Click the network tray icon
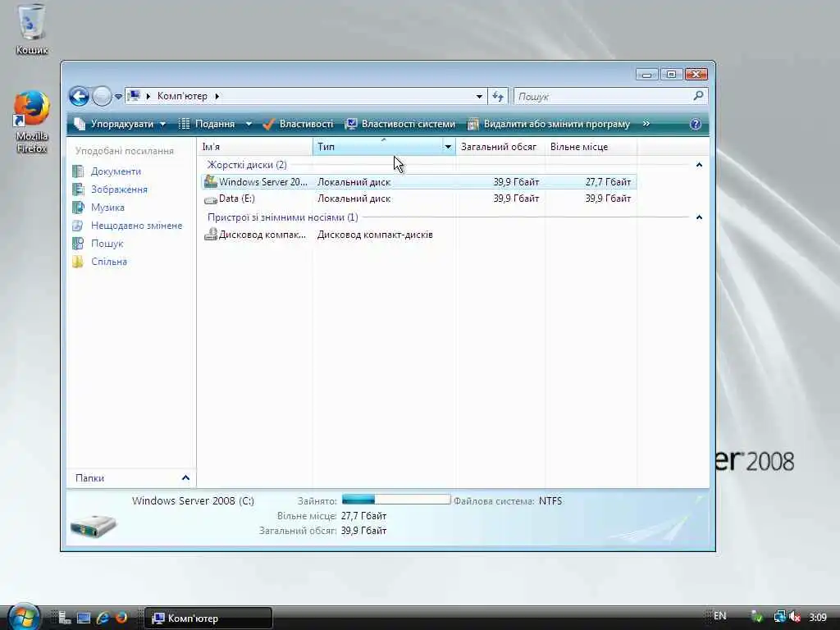The width and height of the screenshot is (840, 630). [x=779, y=618]
